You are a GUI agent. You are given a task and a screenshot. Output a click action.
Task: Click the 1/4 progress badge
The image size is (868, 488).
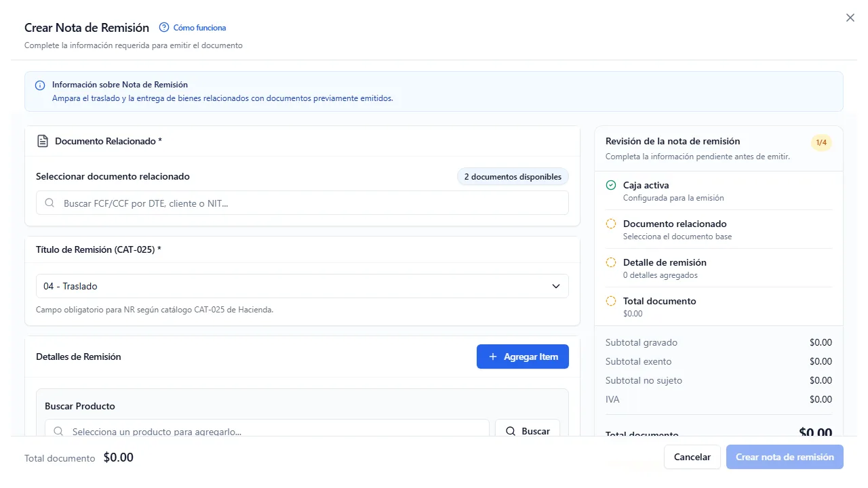pyautogui.click(x=821, y=142)
